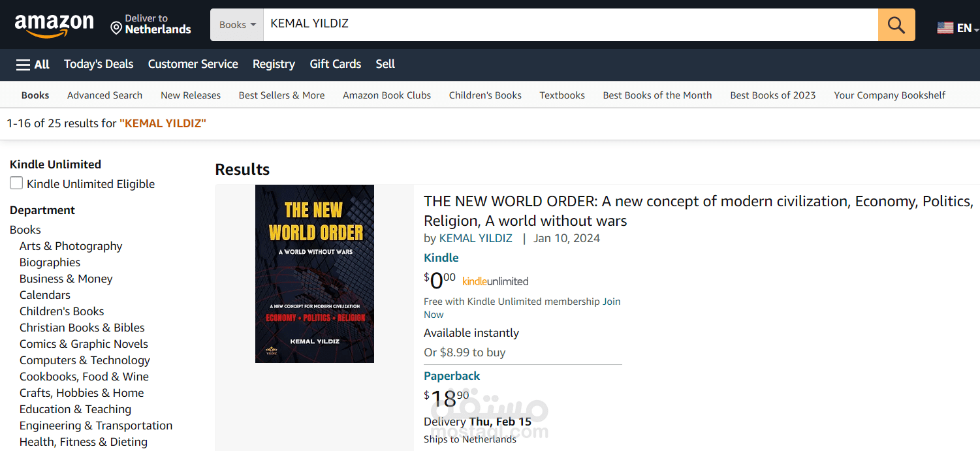Open Today's Deals
This screenshot has height=451, width=980.
pos(99,64)
